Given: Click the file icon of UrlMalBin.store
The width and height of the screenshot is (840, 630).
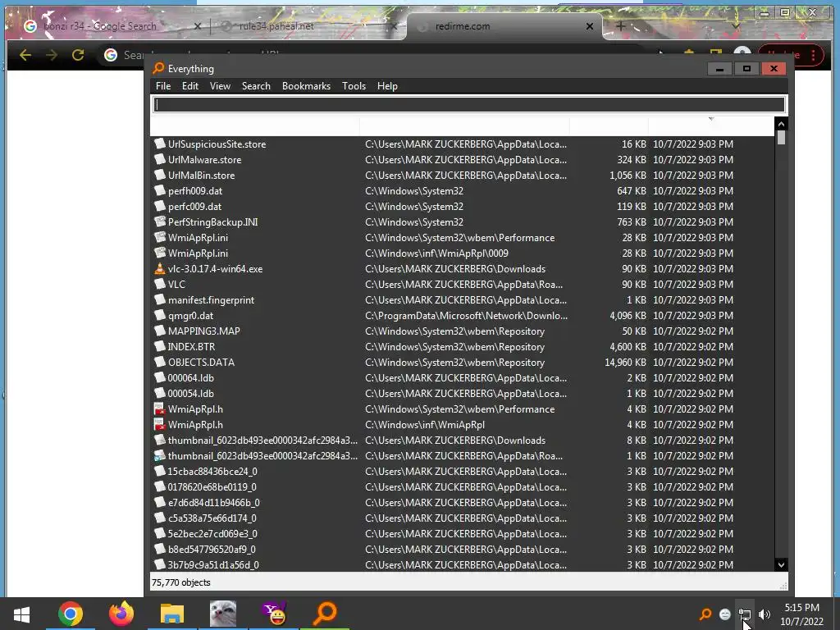Looking at the screenshot, I should point(160,176).
